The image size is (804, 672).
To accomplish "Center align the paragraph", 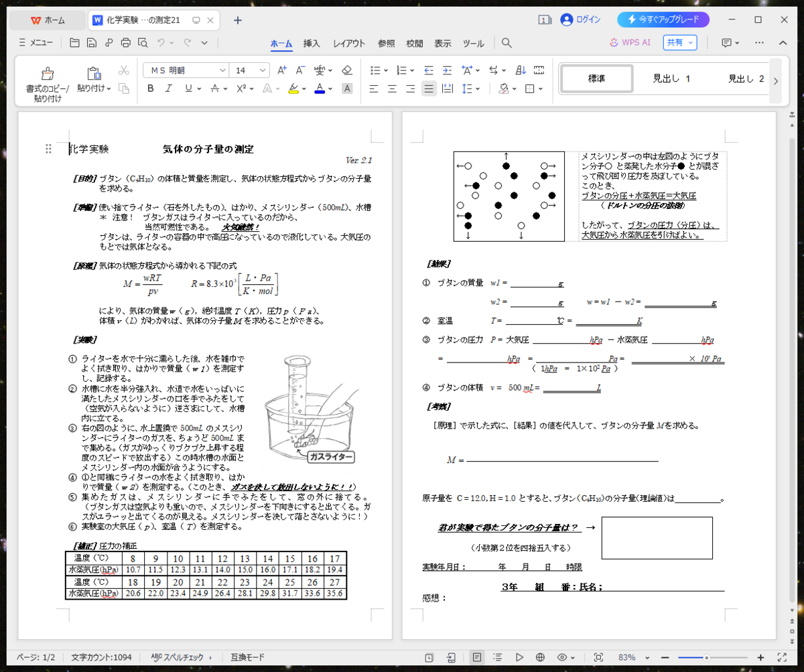I will coord(392,88).
